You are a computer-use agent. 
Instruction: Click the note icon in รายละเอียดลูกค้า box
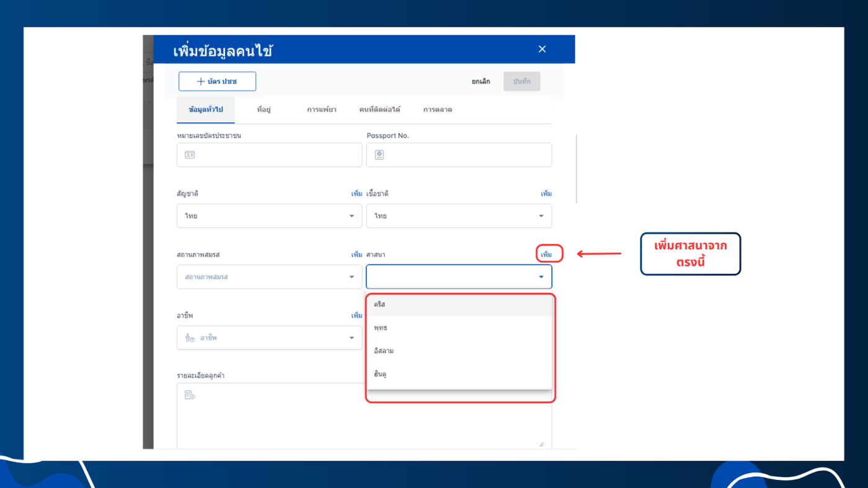click(x=190, y=394)
